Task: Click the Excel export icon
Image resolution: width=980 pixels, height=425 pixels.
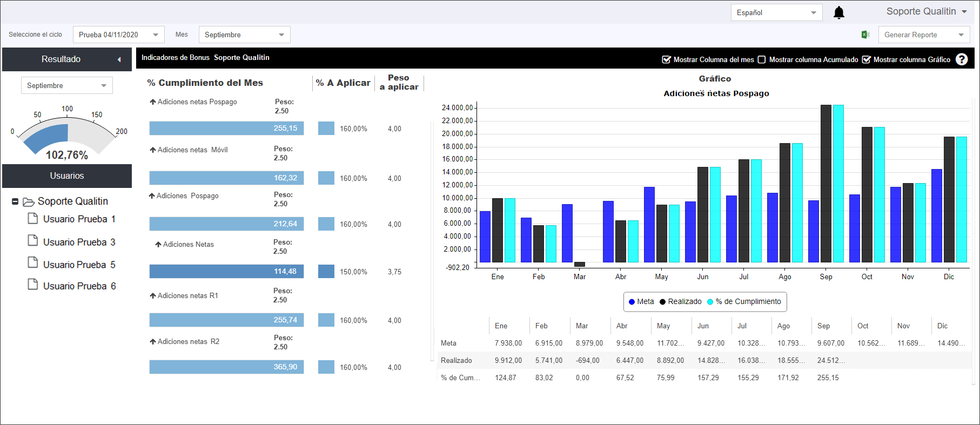Action: (865, 35)
